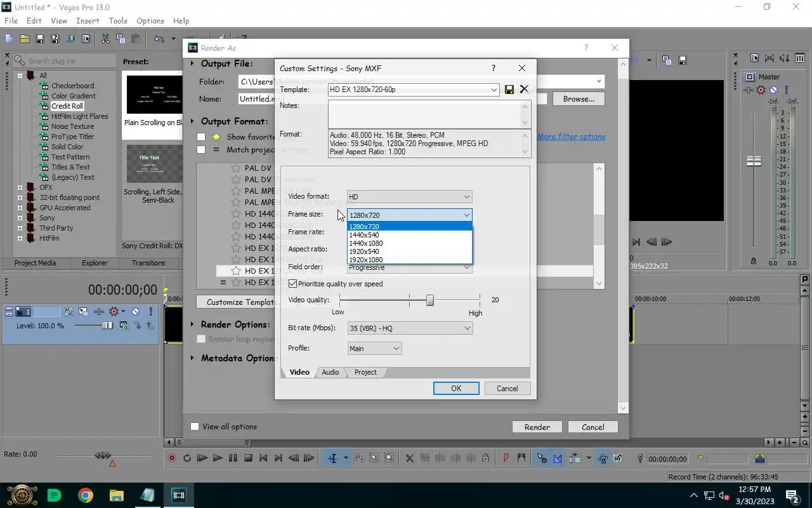The width and height of the screenshot is (812, 508).
Task: Open the Insert menu
Action: tap(88, 21)
